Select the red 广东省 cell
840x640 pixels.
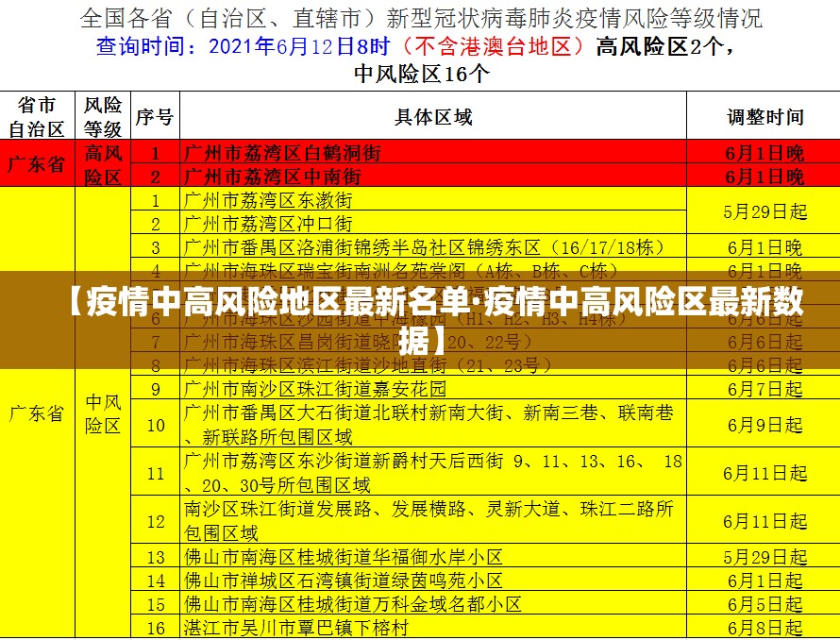(37, 163)
